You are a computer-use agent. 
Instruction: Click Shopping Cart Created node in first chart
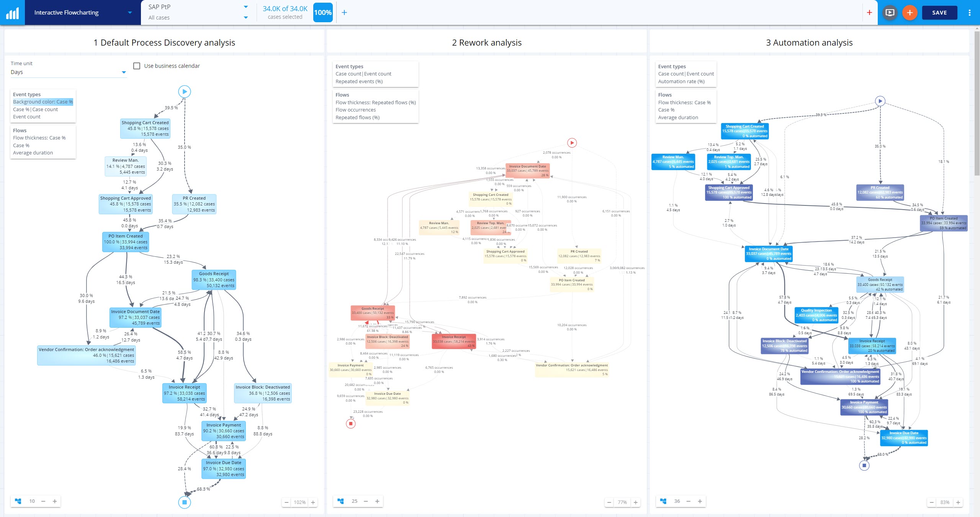pos(145,128)
